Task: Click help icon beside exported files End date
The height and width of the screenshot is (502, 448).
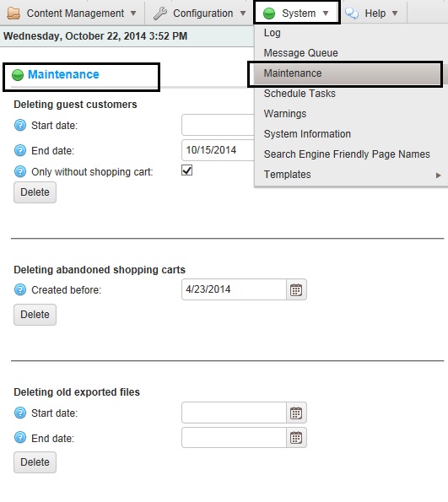Action: pos(20,437)
